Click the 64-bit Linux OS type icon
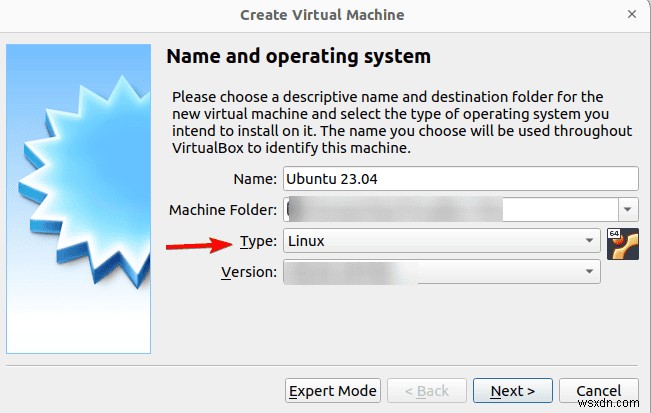The height and width of the screenshot is (413, 651). pos(623,244)
